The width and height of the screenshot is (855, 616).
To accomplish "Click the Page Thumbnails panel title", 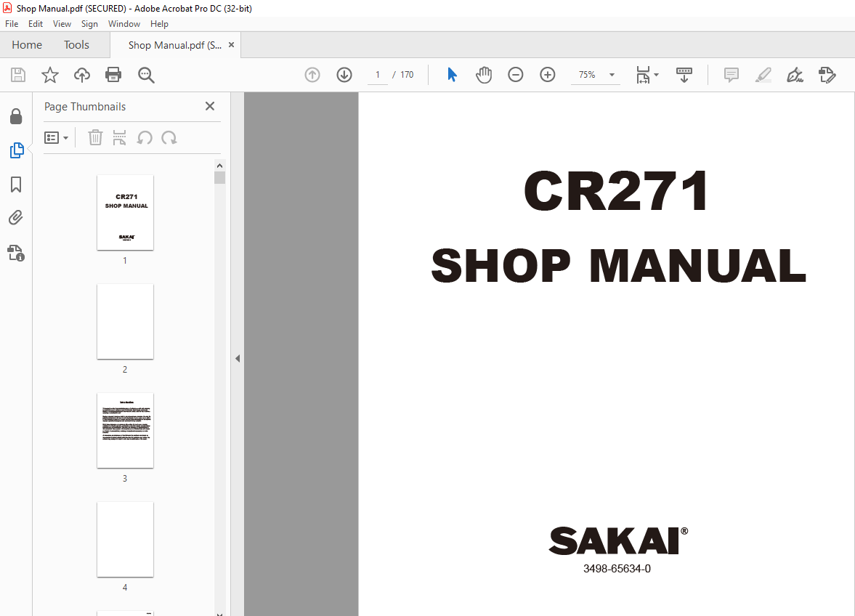I will [x=85, y=107].
